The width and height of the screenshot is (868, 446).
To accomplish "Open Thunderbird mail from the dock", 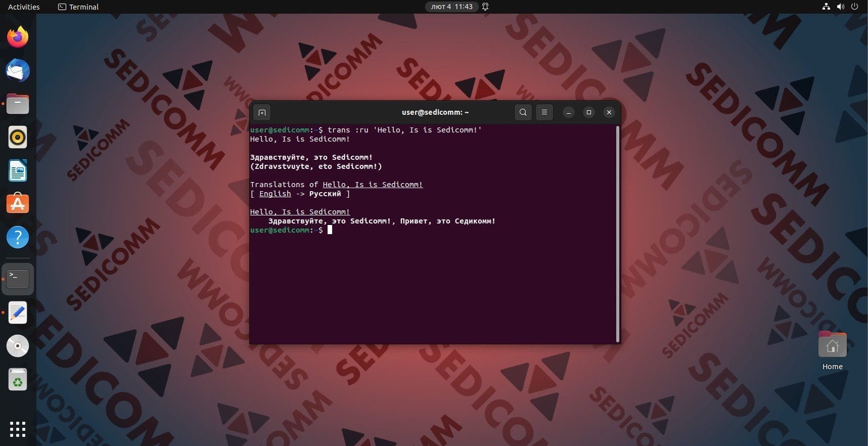I will coord(18,71).
